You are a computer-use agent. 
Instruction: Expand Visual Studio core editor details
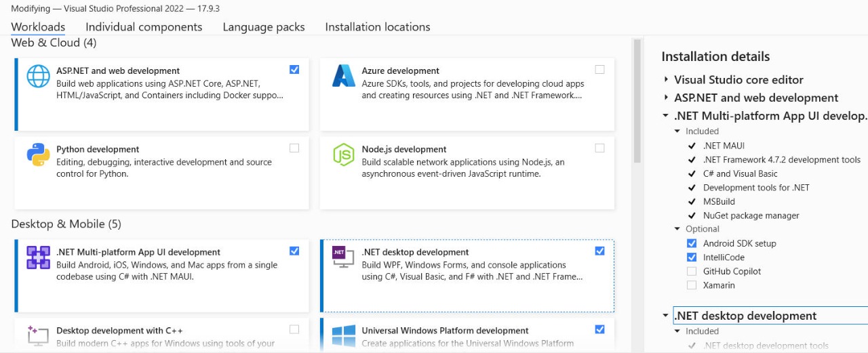667,79
